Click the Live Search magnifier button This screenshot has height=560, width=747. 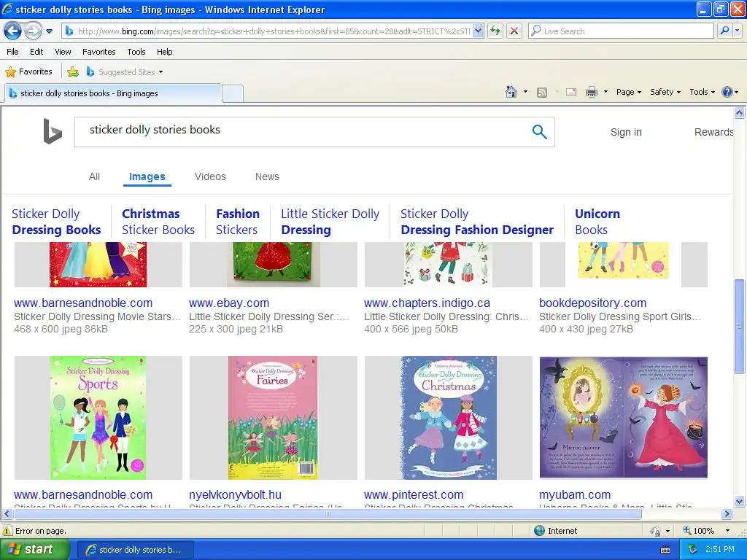(724, 31)
